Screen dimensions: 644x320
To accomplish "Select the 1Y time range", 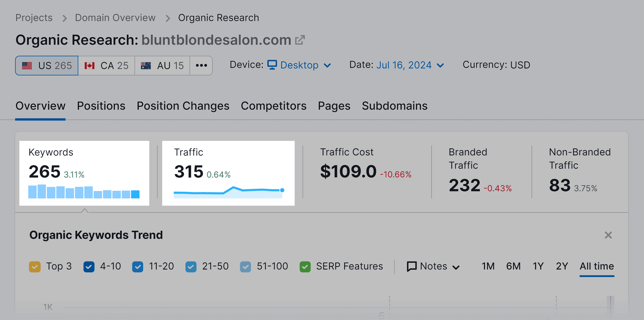I will (x=538, y=266).
